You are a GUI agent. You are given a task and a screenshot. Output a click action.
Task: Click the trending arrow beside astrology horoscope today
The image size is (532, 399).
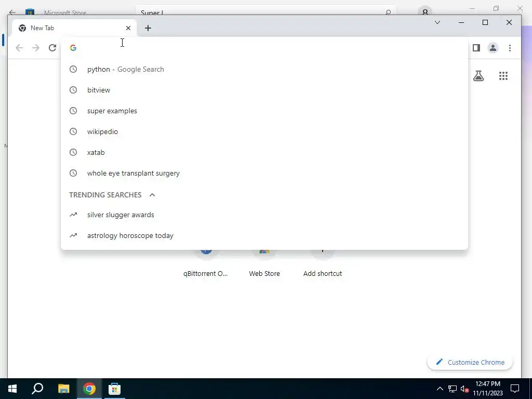(73, 235)
